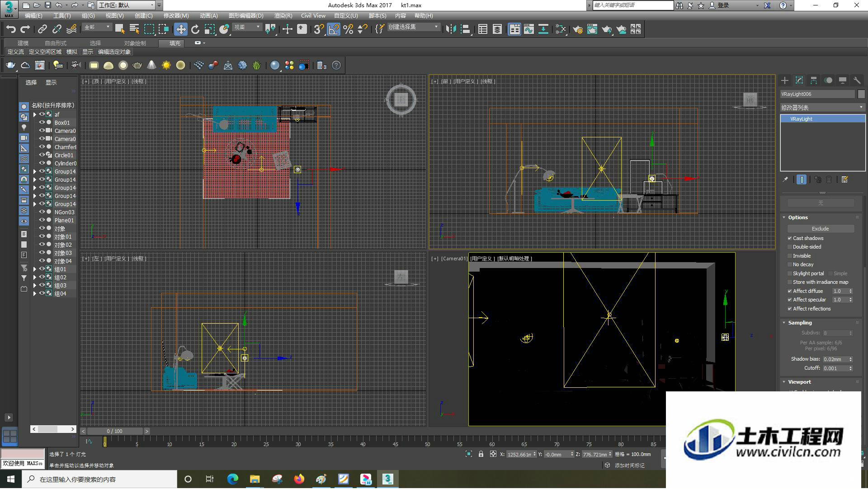Click the Exclude button
The width and height of the screenshot is (868, 489).
[820, 229]
